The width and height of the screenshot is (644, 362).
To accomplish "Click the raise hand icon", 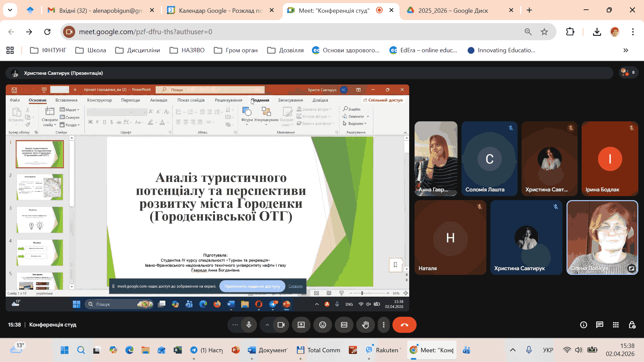I will 365,325.
